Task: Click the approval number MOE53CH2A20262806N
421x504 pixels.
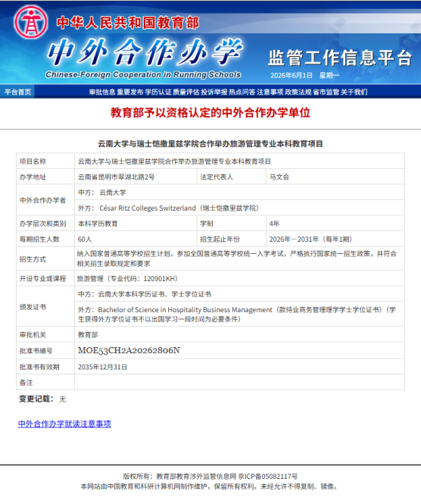Action: click(x=129, y=350)
